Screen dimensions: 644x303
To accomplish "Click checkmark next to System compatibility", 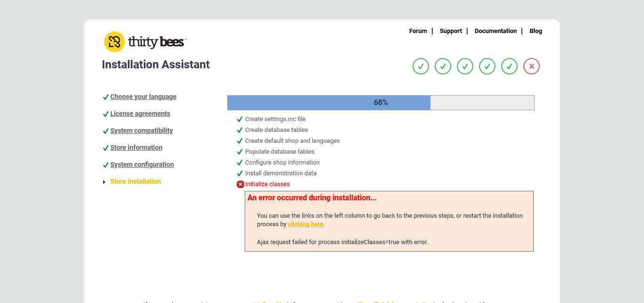I will 106,131.
